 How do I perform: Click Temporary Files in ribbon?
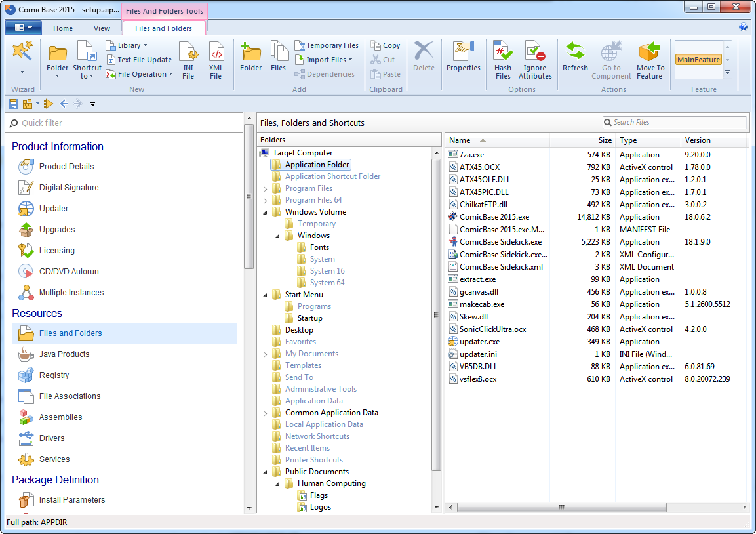(327, 45)
